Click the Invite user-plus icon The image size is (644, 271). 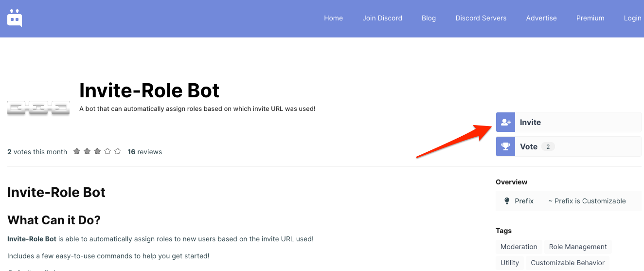tap(505, 122)
